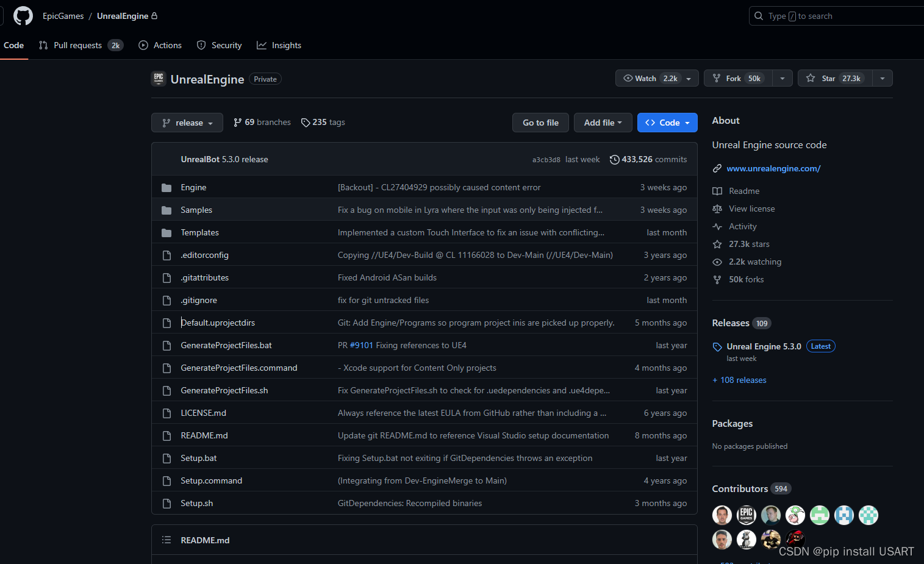
Task: Open the README.md file in list
Action: tap(204, 436)
